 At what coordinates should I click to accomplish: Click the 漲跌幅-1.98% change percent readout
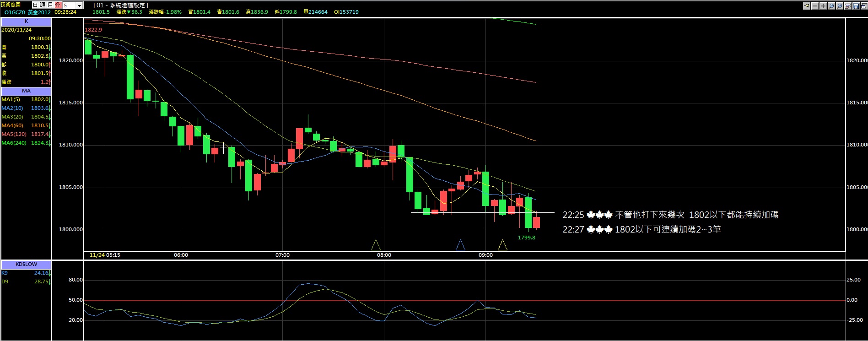pos(165,12)
